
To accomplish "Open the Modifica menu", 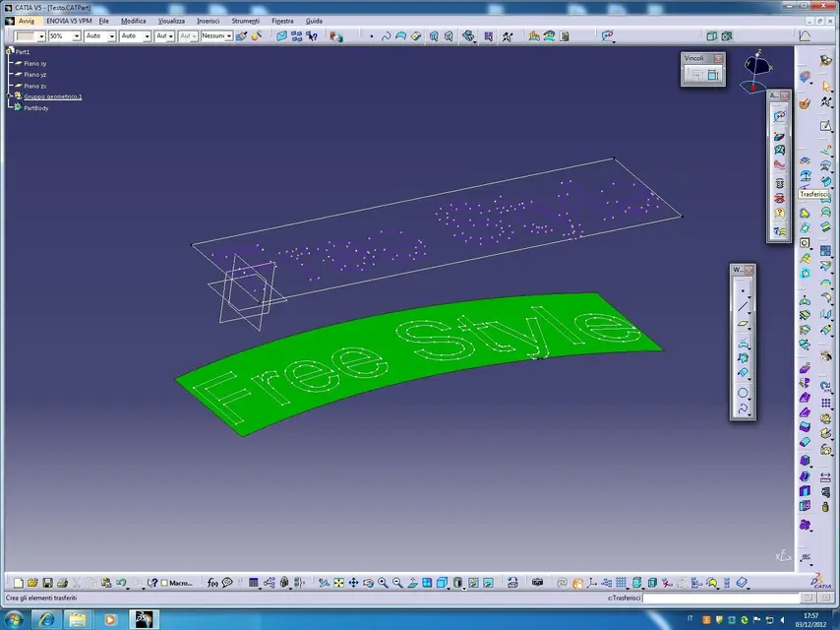I will coord(134,21).
